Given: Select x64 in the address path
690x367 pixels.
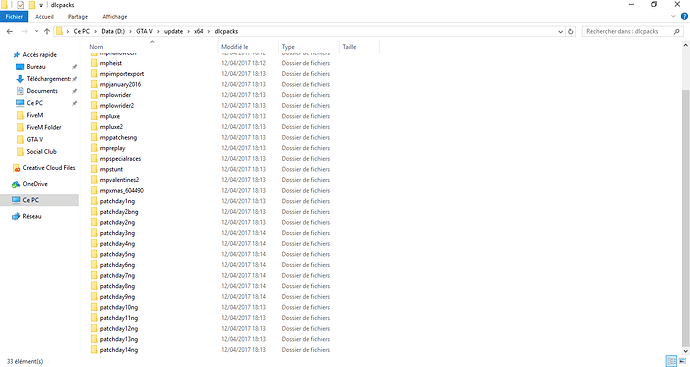Looking at the screenshot, I should pos(198,31).
